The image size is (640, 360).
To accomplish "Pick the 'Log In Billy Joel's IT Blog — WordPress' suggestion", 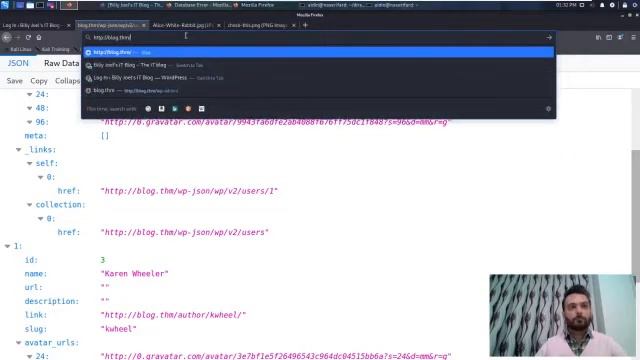I will tap(318, 78).
